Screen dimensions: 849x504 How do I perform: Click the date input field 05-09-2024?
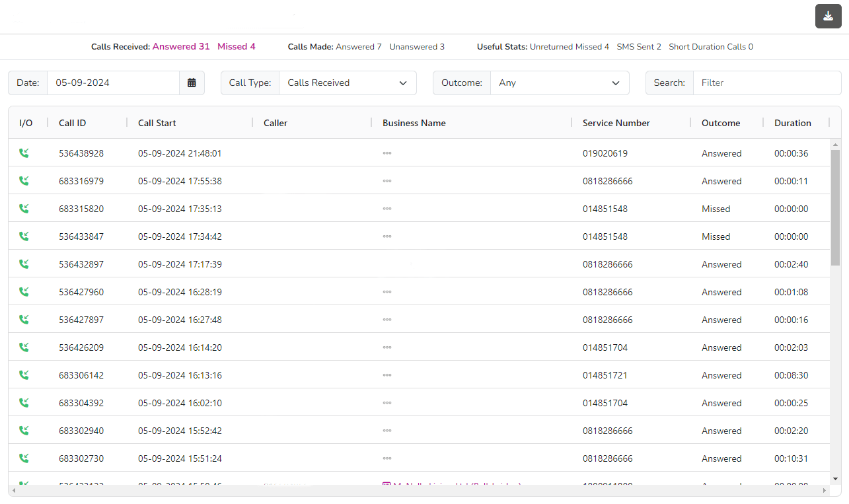(x=113, y=83)
